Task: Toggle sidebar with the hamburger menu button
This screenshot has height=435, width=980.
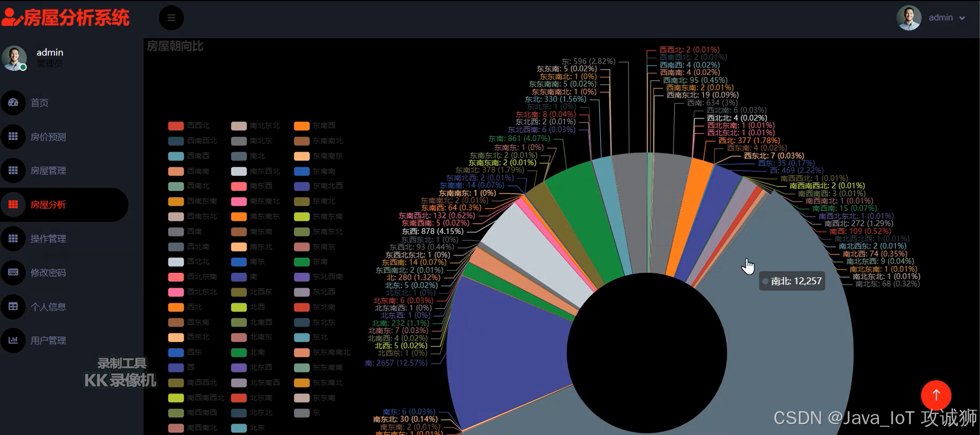Action: [171, 18]
